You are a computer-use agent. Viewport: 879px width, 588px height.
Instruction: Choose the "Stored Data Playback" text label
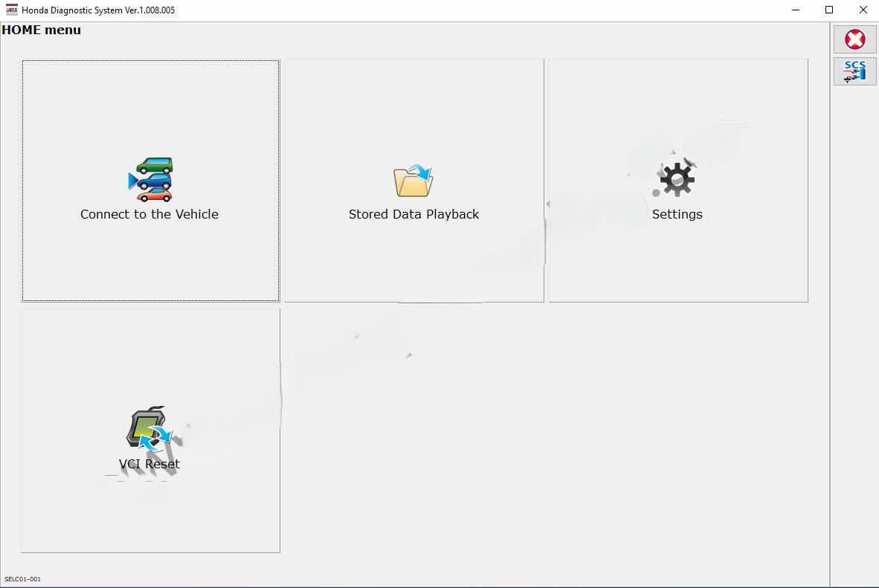tap(413, 214)
